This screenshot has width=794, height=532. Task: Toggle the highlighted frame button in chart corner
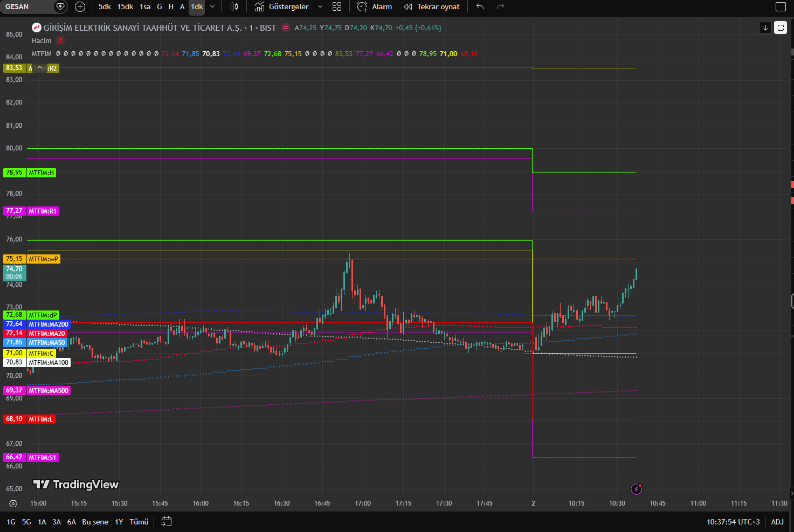pos(781,27)
